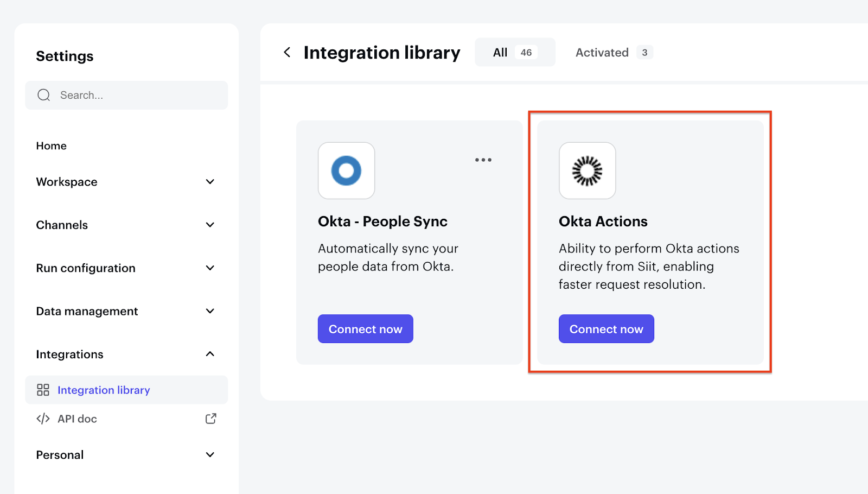
Task: Expand the Channels section chevron
Action: [210, 225]
